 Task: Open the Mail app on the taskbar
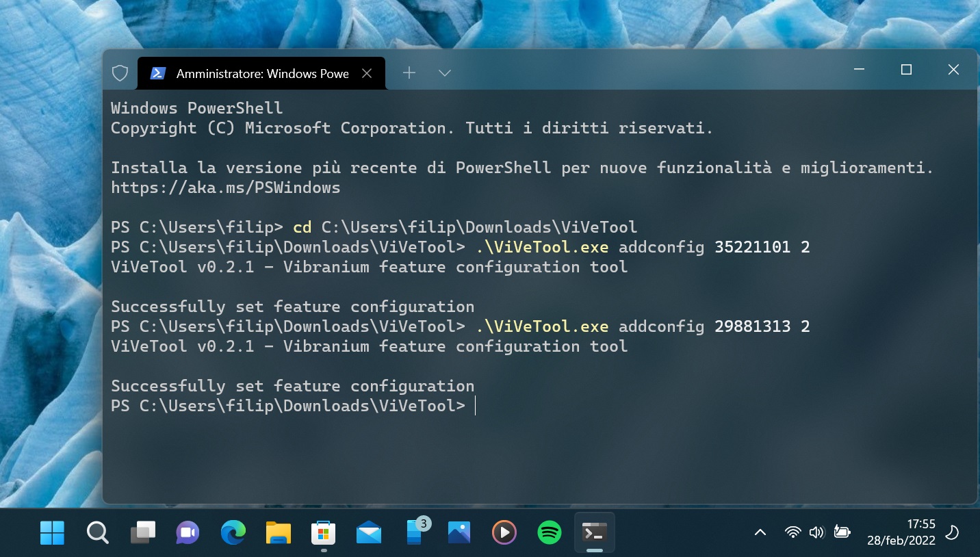coord(369,532)
